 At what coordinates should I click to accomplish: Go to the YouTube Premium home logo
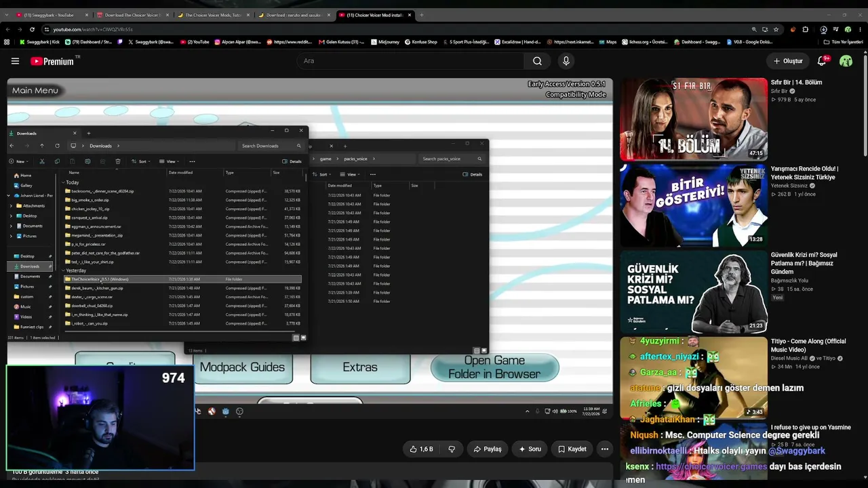coord(52,61)
